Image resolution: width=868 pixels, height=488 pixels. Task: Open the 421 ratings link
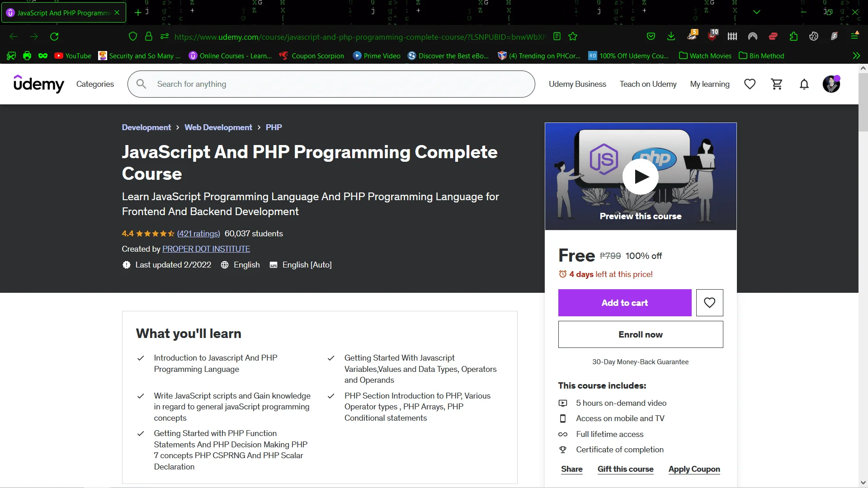198,234
